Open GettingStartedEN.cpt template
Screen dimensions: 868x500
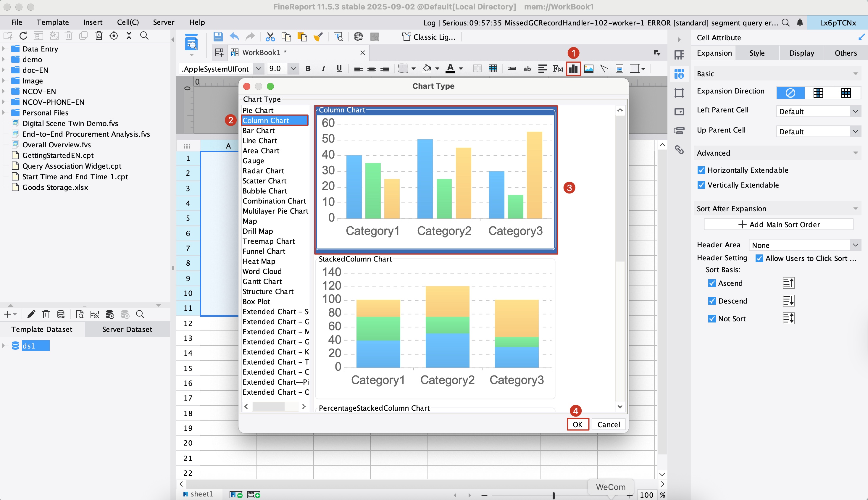pyautogui.click(x=58, y=155)
